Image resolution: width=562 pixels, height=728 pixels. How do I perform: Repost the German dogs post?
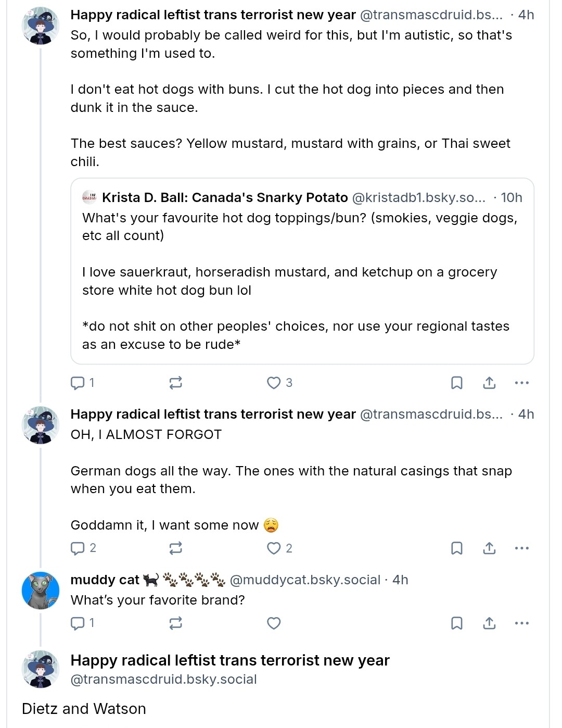pyautogui.click(x=176, y=548)
